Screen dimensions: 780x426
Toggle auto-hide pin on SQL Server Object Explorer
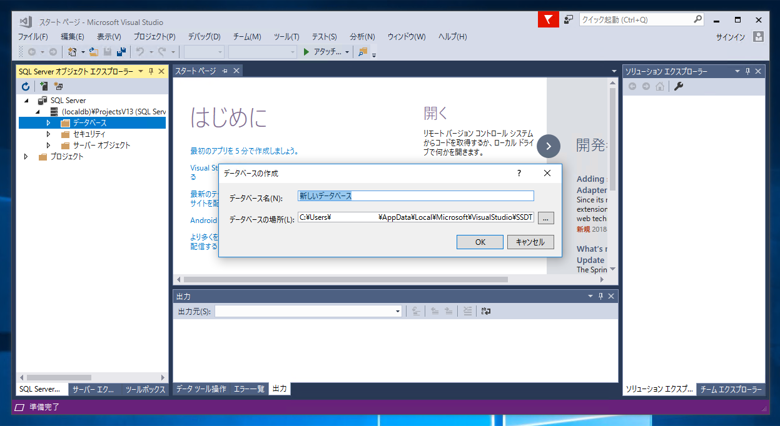[151, 72]
